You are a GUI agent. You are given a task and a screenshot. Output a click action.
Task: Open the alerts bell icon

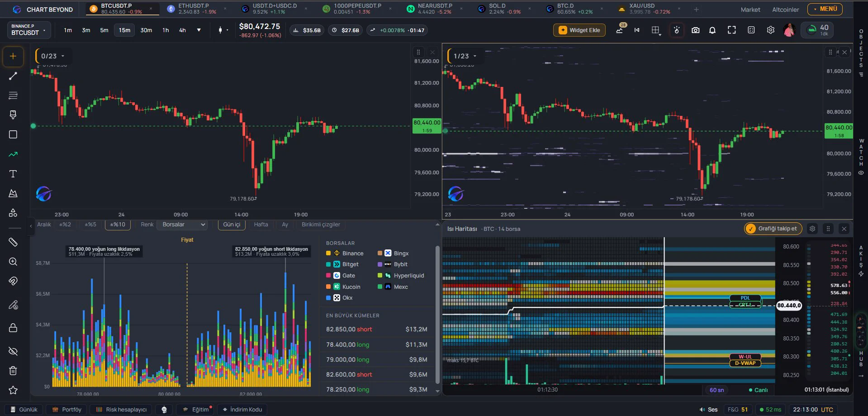712,30
